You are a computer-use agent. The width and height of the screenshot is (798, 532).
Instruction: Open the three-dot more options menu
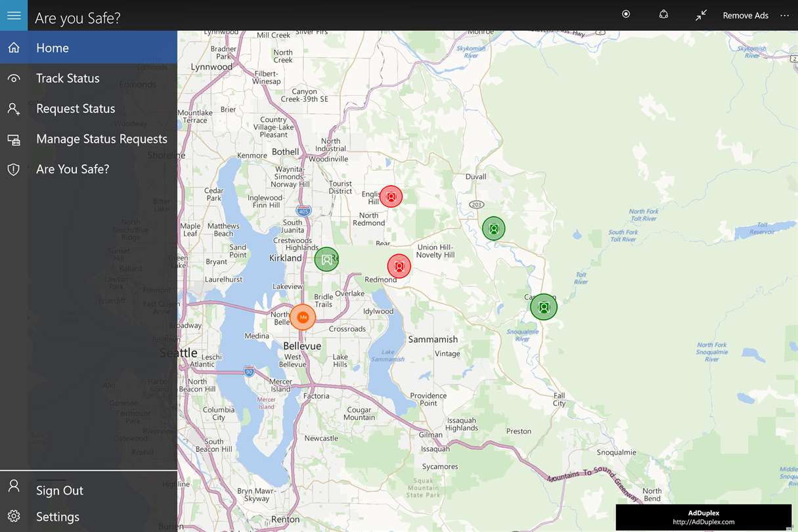(784, 15)
